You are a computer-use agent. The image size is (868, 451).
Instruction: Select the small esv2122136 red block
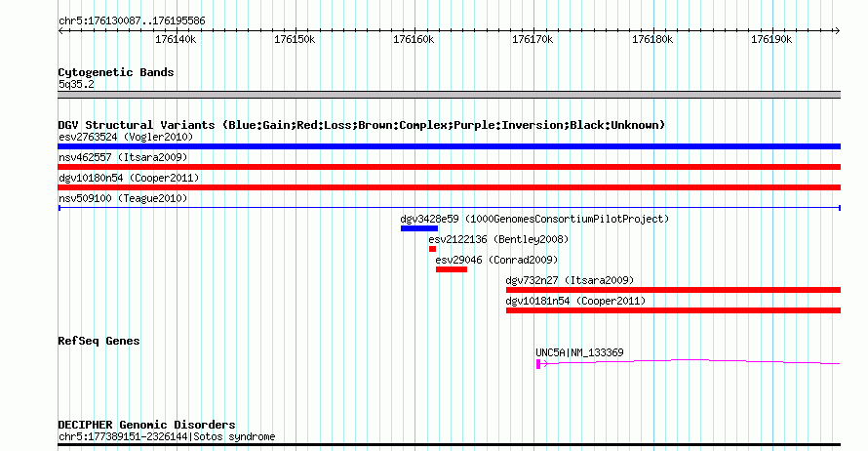tap(432, 249)
